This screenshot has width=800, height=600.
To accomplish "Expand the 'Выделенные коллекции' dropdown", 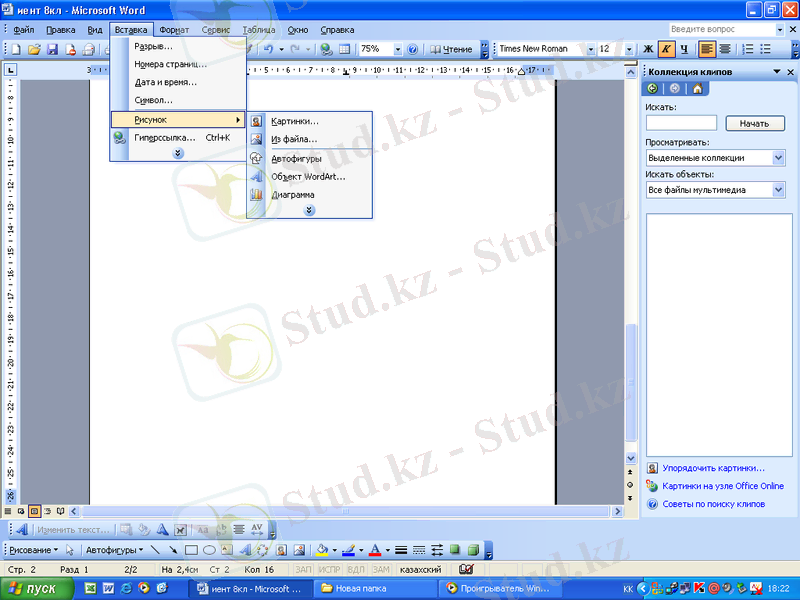I will point(778,158).
